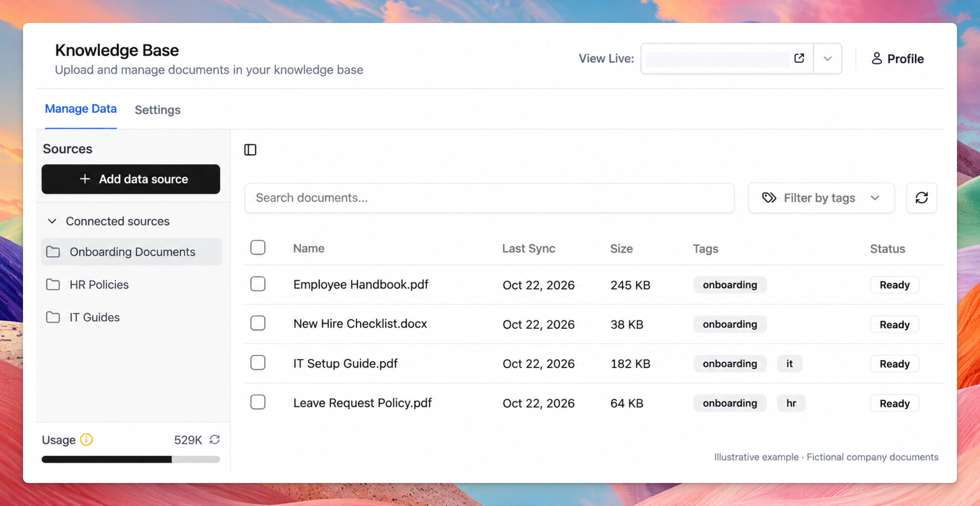The height and width of the screenshot is (506, 980).
Task: Click onboarding tag on Employee Handbook row
Action: pyautogui.click(x=730, y=285)
